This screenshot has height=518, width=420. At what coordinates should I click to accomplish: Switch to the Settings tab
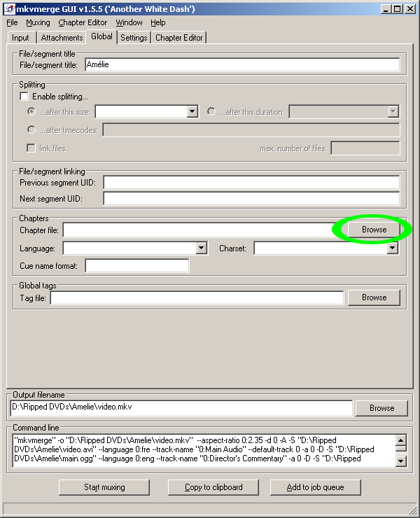[134, 38]
